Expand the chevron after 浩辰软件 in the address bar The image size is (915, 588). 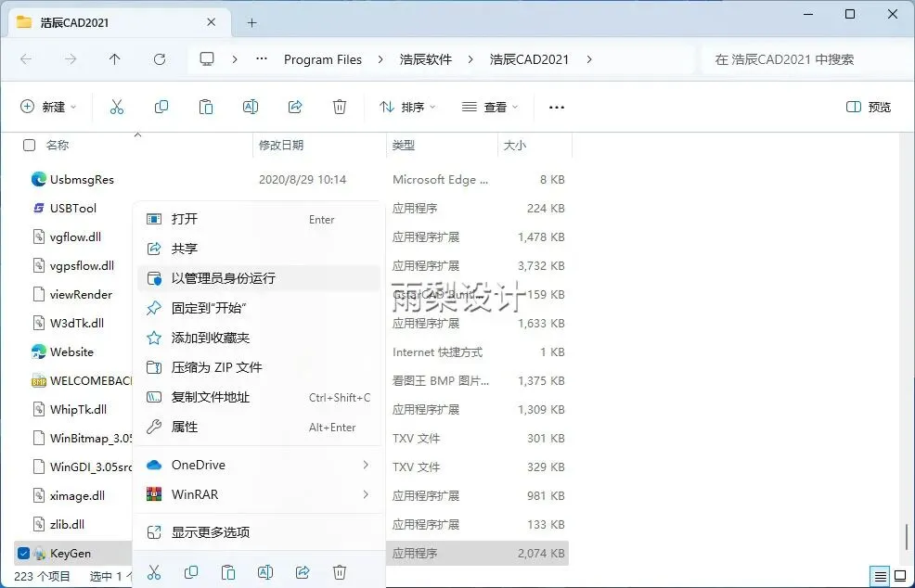click(x=470, y=59)
